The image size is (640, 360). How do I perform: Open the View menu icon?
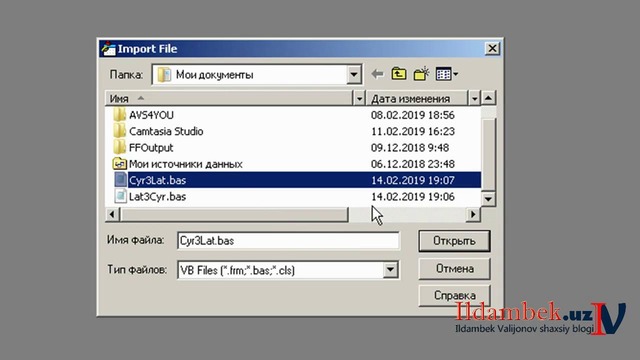tap(447, 74)
